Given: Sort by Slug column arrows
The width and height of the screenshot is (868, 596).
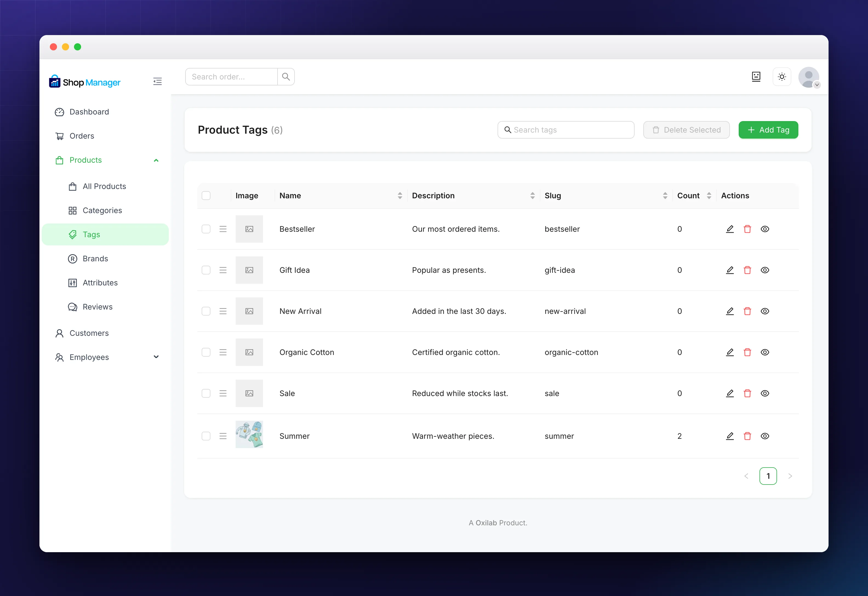Looking at the screenshot, I should click(665, 196).
